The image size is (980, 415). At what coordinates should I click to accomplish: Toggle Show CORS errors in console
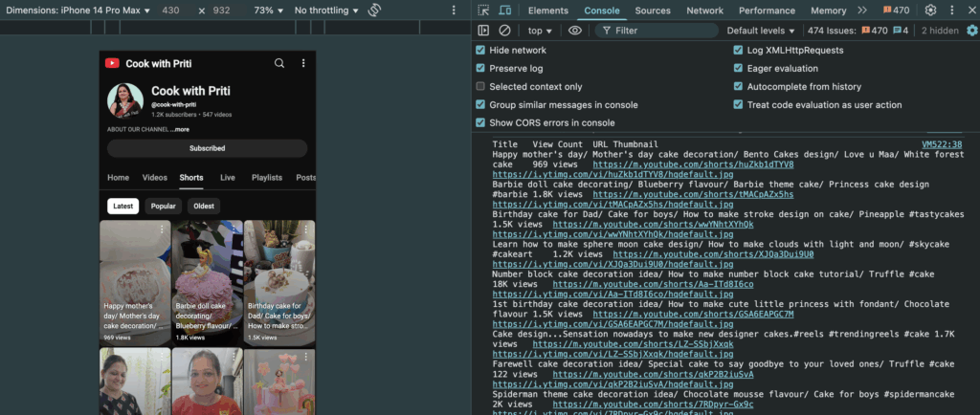(480, 122)
